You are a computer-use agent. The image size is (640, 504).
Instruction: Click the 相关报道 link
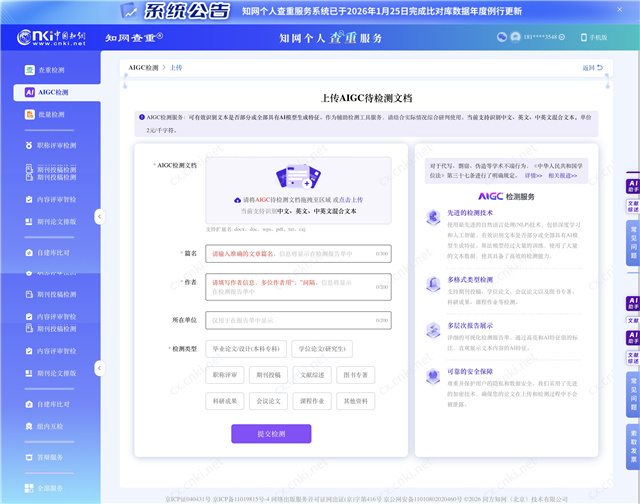click(x=561, y=174)
